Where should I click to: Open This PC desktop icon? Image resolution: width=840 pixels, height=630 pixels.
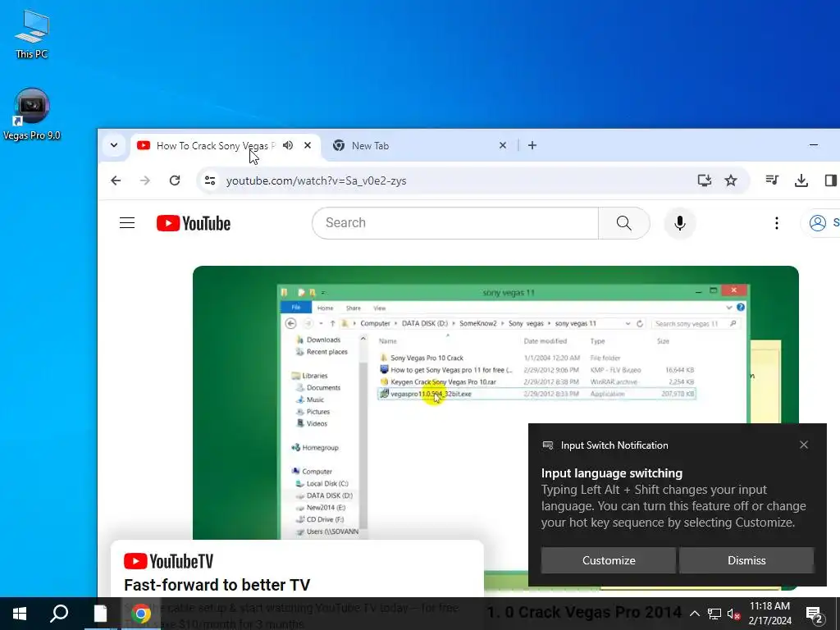(32, 34)
